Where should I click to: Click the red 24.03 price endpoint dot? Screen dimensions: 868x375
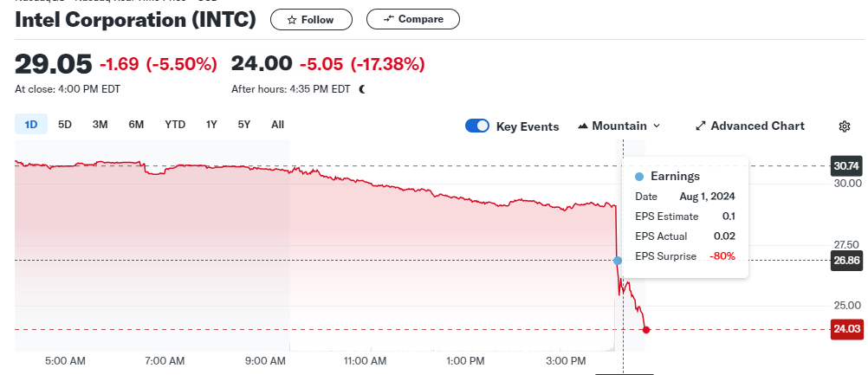click(646, 329)
